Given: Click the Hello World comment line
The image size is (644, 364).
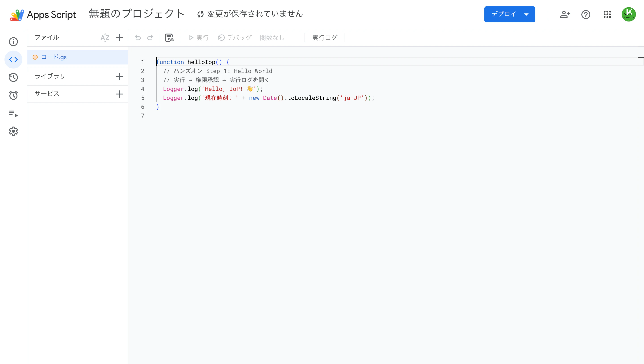Looking at the screenshot, I should [218, 71].
